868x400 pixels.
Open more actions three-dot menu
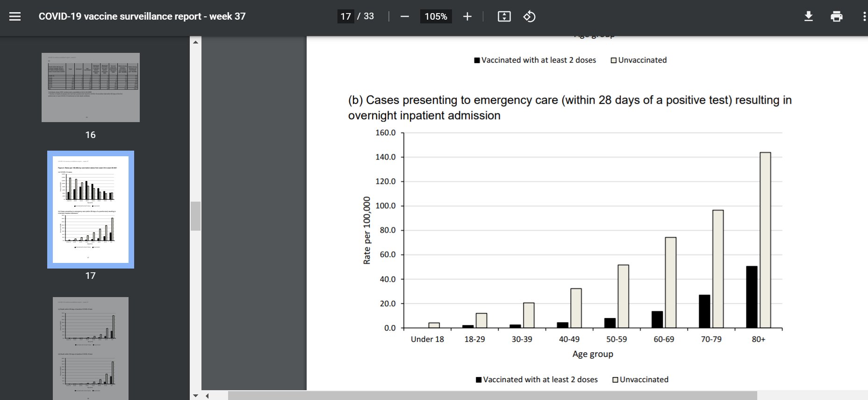pyautogui.click(x=864, y=16)
